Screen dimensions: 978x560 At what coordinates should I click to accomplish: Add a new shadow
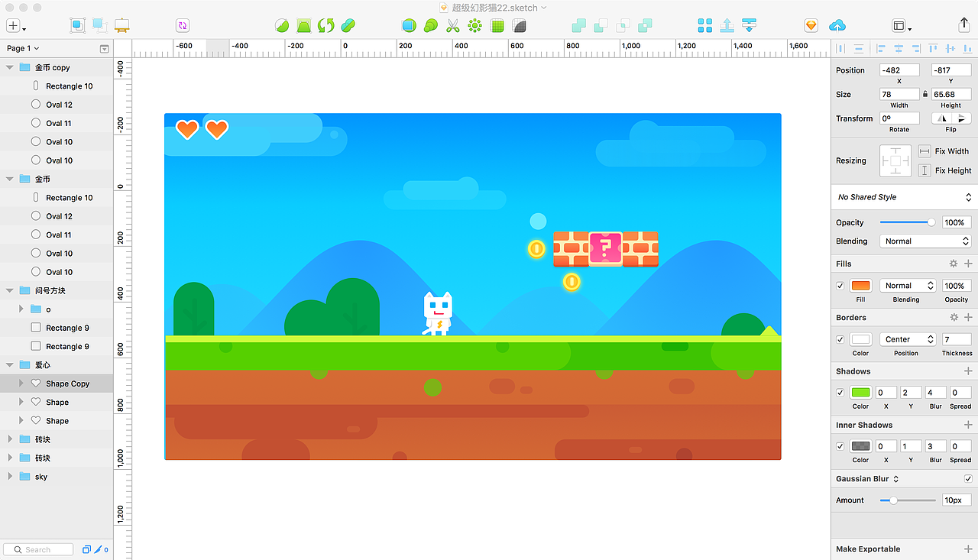tap(968, 371)
